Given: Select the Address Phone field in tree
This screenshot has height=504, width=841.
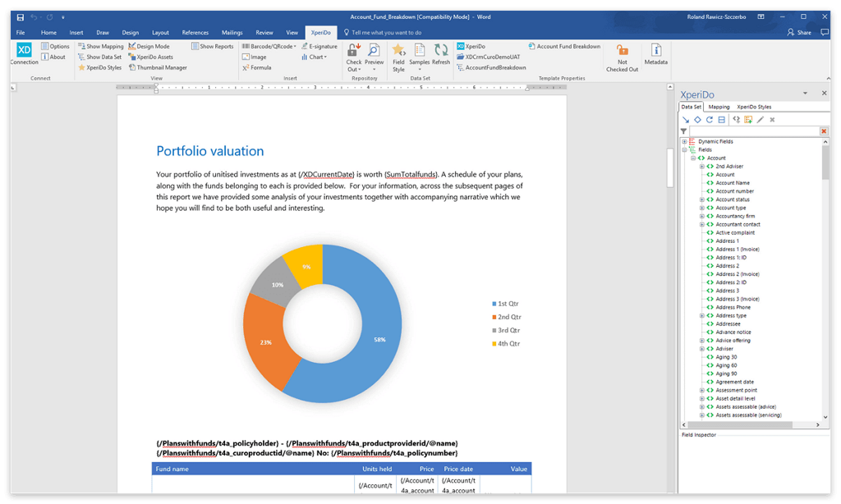Looking at the screenshot, I should point(733,307).
